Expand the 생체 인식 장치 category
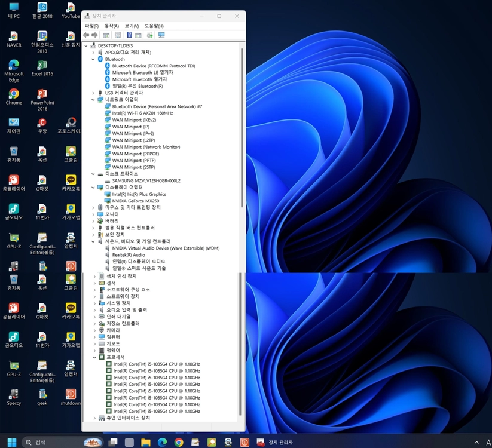Image resolution: width=492 pixels, height=448 pixels. click(94, 276)
